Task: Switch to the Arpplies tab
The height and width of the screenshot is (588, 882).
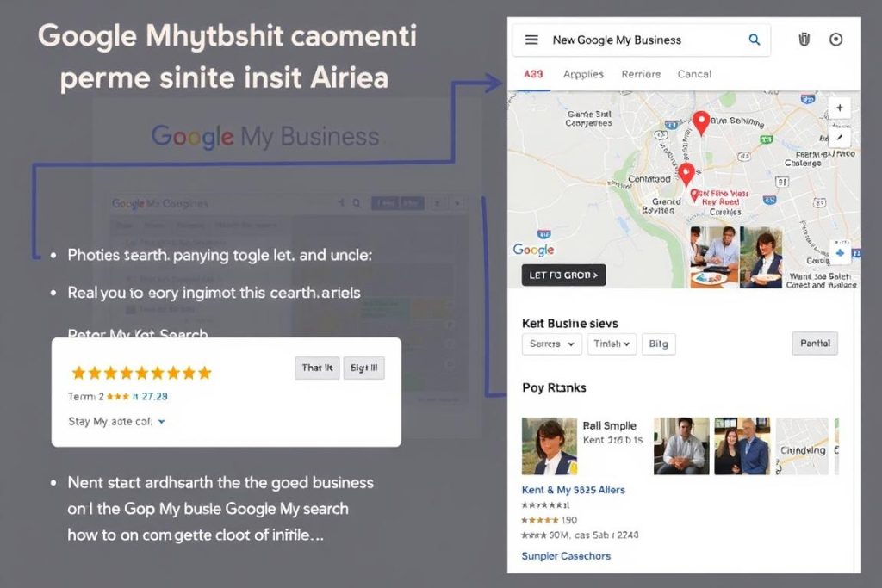Action: [583, 74]
